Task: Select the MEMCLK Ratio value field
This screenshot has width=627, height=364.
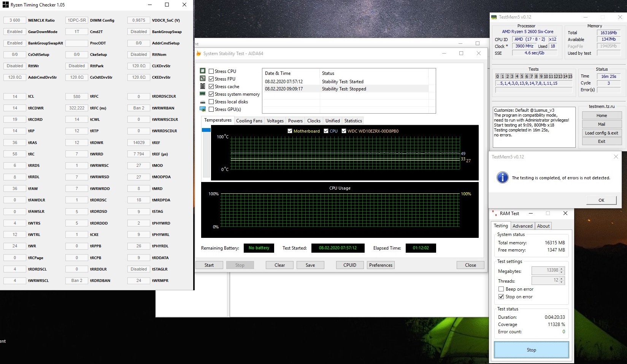Action: (15, 21)
